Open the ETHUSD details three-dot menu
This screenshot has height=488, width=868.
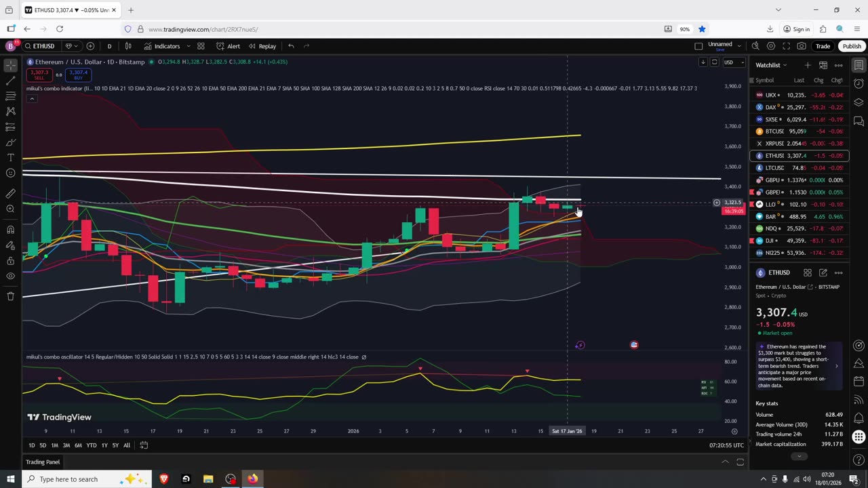838,272
